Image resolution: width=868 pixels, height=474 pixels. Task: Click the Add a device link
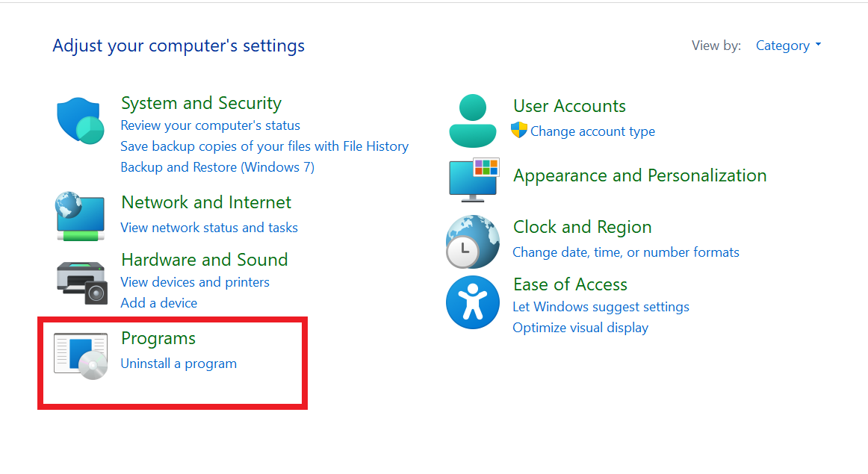coord(159,303)
